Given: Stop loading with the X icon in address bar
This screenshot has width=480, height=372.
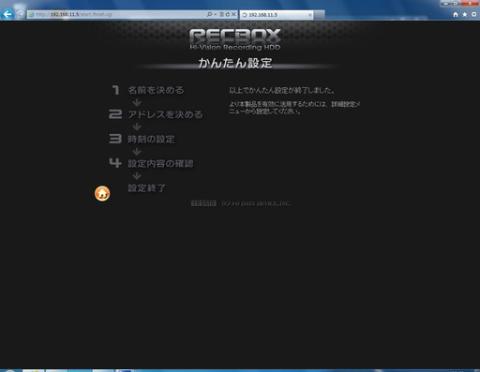Looking at the screenshot, I should point(234,14).
